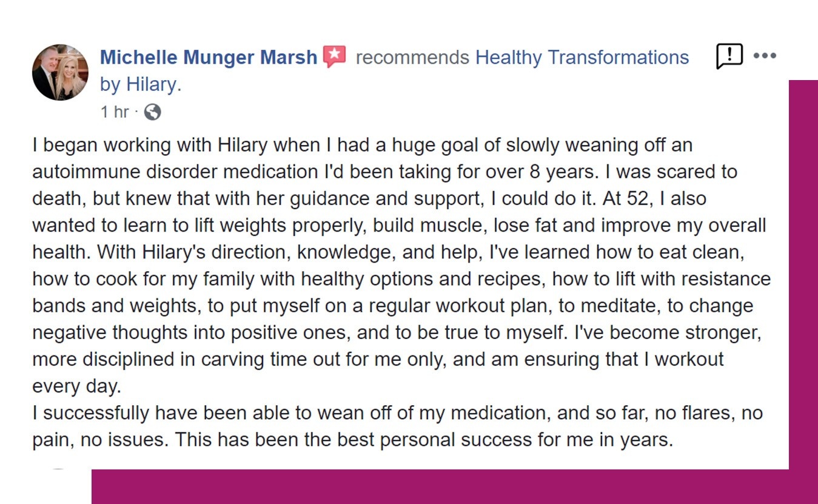Image resolution: width=818 pixels, height=504 pixels.
Task: Open the '1 hr' post timestamp
Action: pyautogui.click(x=114, y=112)
